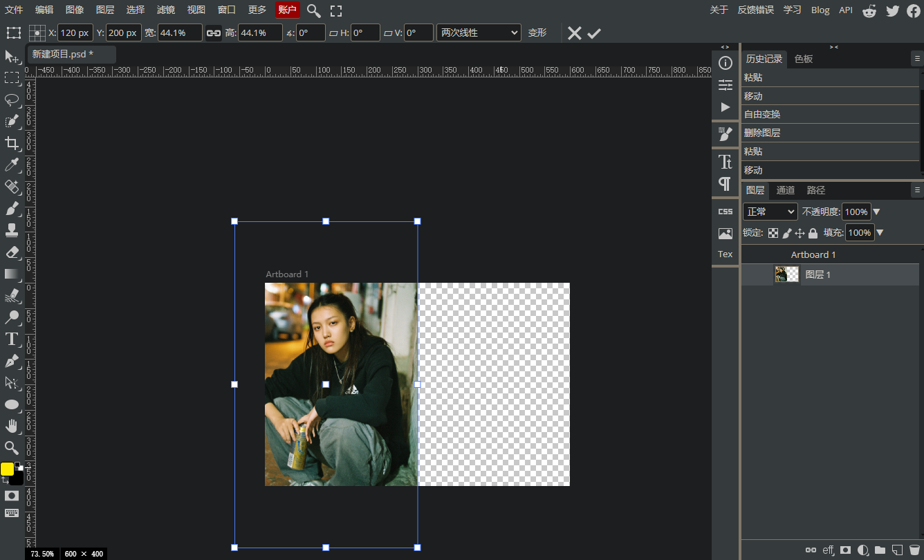The height and width of the screenshot is (560, 924).
Task: Select the Lasso tool
Action: pyautogui.click(x=12, y=100)
